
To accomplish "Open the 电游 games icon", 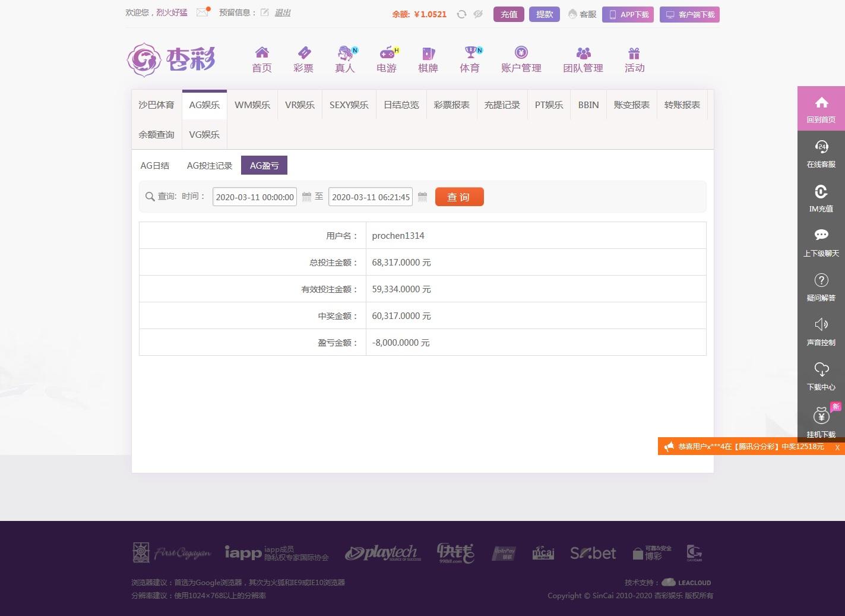I will point(387,58).
